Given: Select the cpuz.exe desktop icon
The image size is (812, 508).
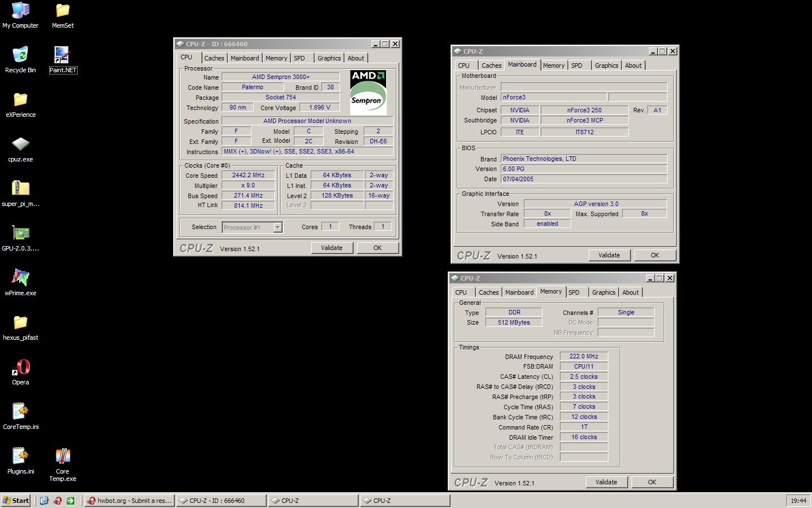Looking at the screenshot, I should pos(20,144).
